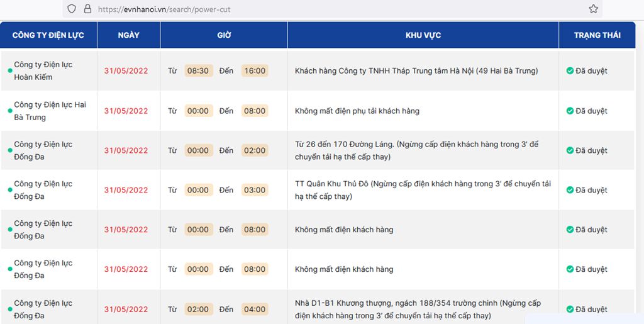This screenshot has width=644, height=324.
Task: Click the 31/05/2022 date in Hoàn Kiếm row
Action: (126, 71)
